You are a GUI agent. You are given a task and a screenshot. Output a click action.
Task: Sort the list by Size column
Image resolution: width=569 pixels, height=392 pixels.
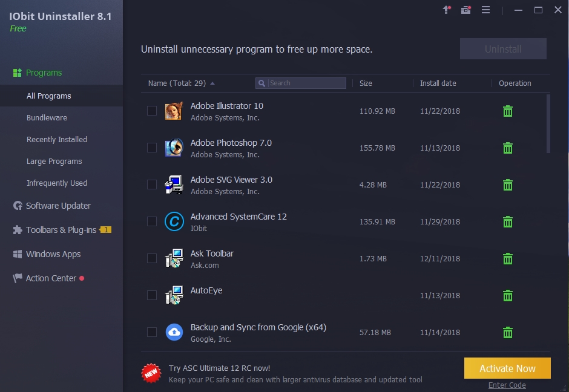coord(366,83)
